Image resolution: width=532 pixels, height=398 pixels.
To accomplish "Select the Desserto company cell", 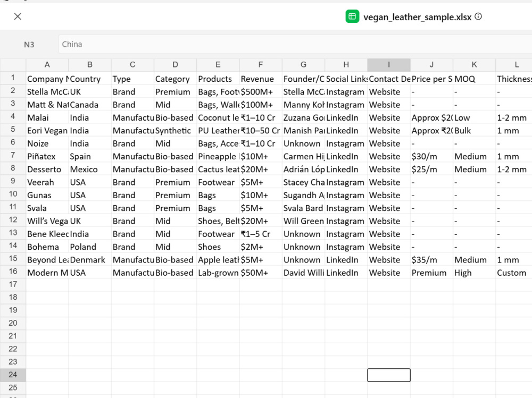I will click(47, 169).
